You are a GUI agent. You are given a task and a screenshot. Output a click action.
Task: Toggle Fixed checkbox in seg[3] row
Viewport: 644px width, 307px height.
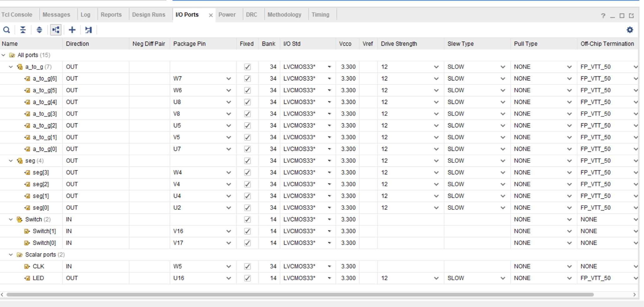[247, 173]
